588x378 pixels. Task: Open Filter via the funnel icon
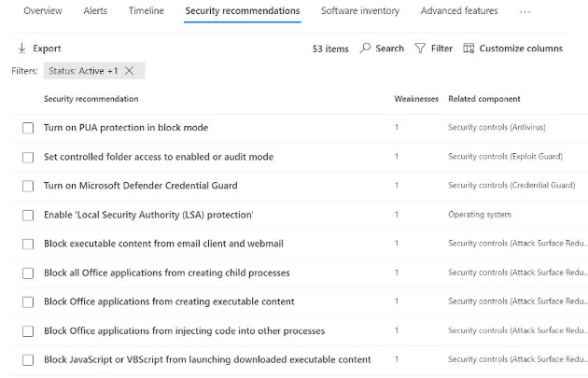coord(420,49)
